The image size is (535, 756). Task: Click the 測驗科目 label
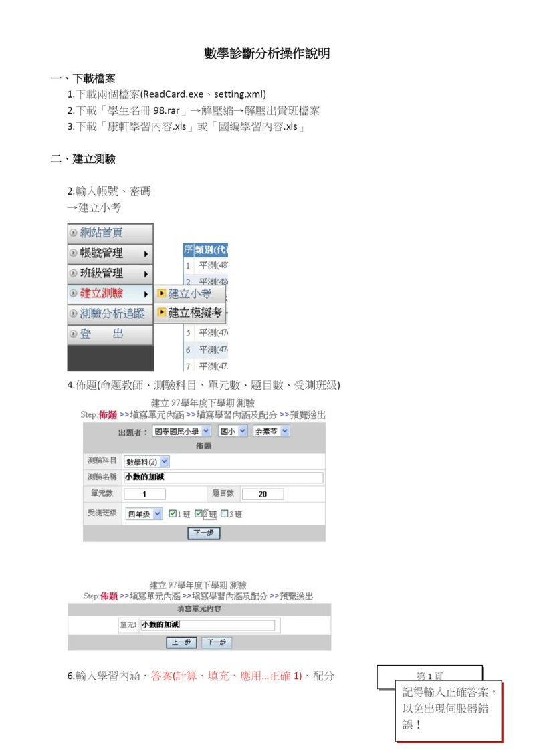(x=102, y=461)
